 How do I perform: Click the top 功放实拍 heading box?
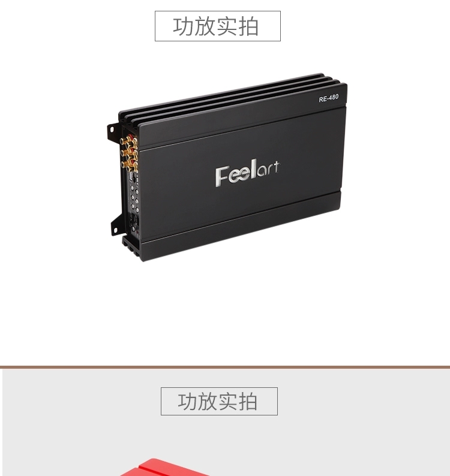(x=218, y=26)
